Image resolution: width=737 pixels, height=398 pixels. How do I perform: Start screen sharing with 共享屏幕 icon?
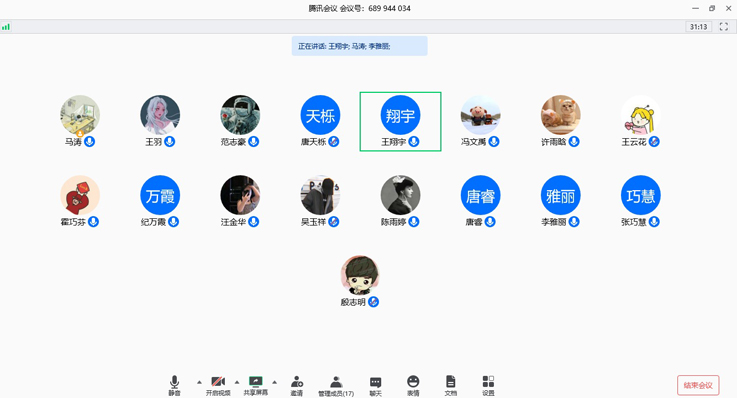click(256, 385)
